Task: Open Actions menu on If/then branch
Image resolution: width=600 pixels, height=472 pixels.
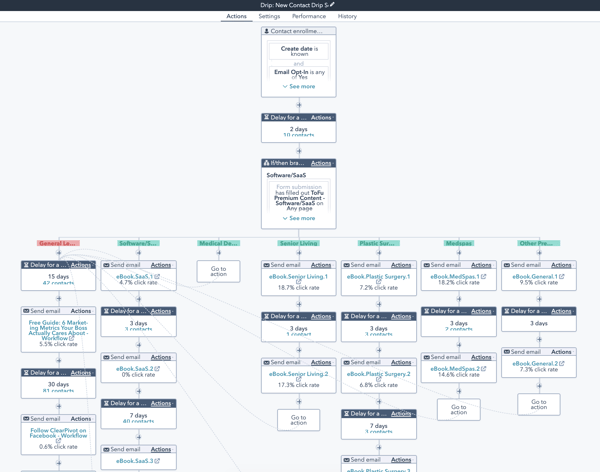Action: (321, 163)
